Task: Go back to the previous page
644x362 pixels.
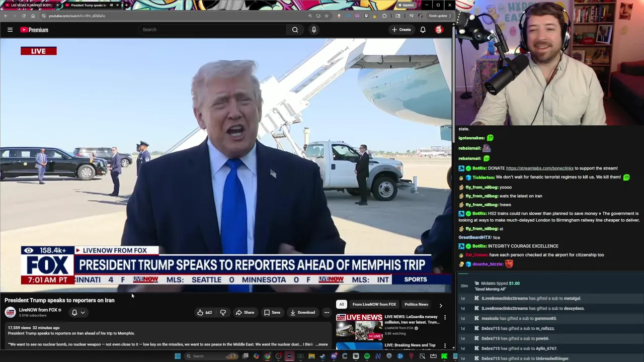Action: click(x=6, y=16)
